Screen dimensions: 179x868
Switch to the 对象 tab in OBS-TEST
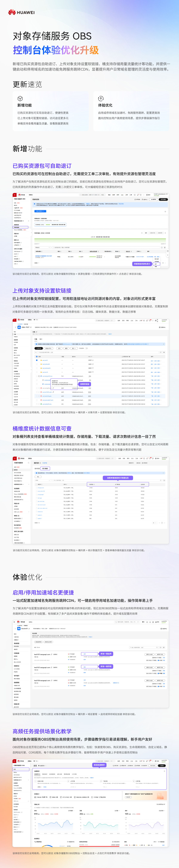(36, 339)
